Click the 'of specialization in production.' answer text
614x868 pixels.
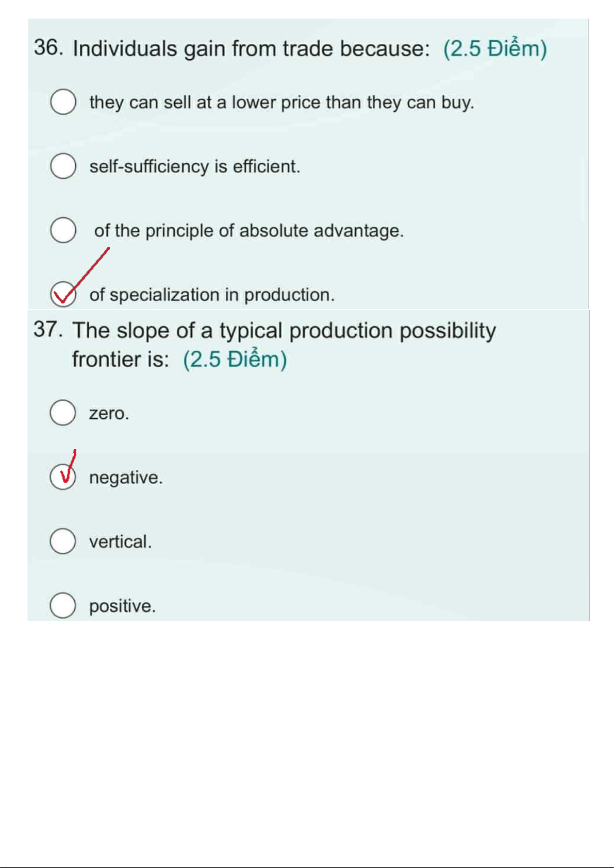click(x=212, y=295)
